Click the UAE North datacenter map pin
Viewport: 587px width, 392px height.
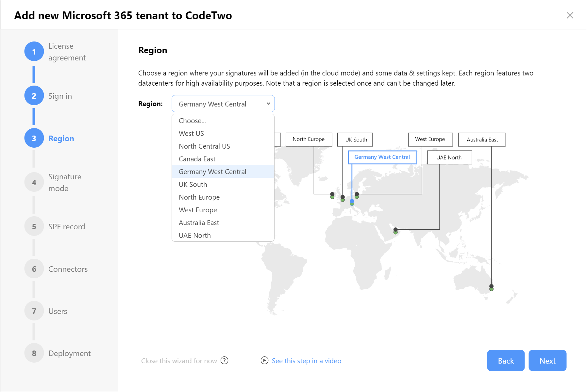395,231
